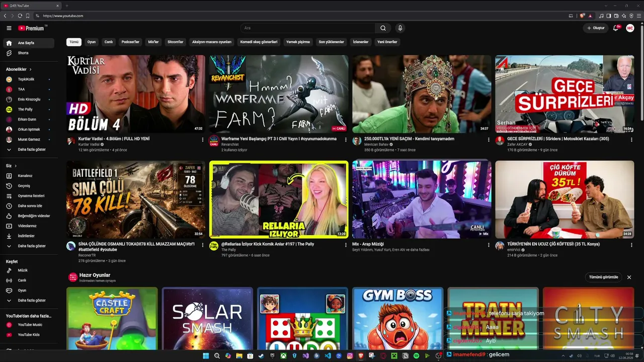Open the notifications bell
This screenshot has width=644, height=362.
615,28
